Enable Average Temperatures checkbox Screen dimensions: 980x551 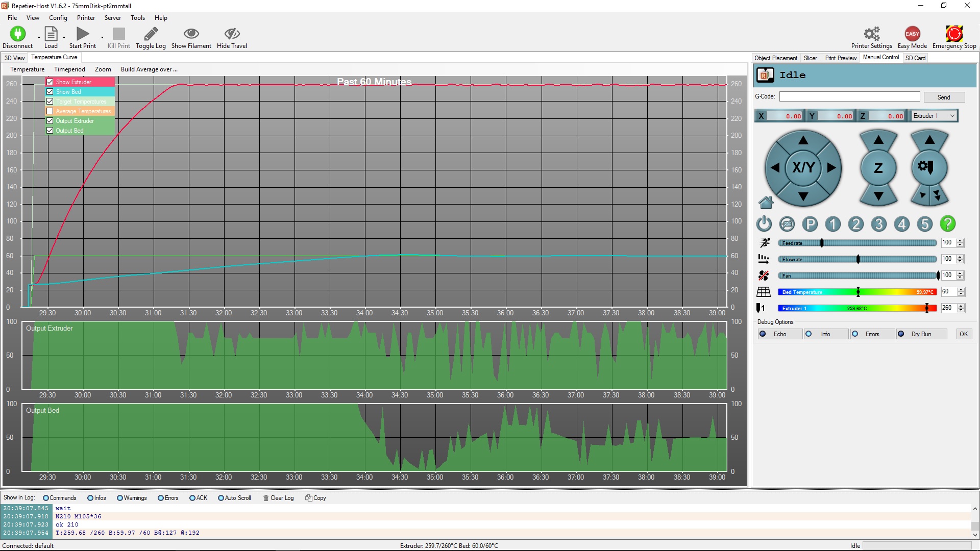coord(50,111)
